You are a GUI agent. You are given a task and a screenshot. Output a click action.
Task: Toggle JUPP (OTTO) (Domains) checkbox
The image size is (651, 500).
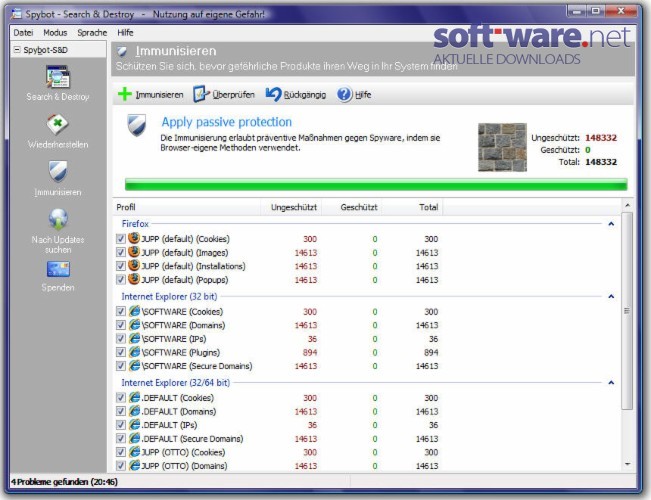(x=120, y=466)
